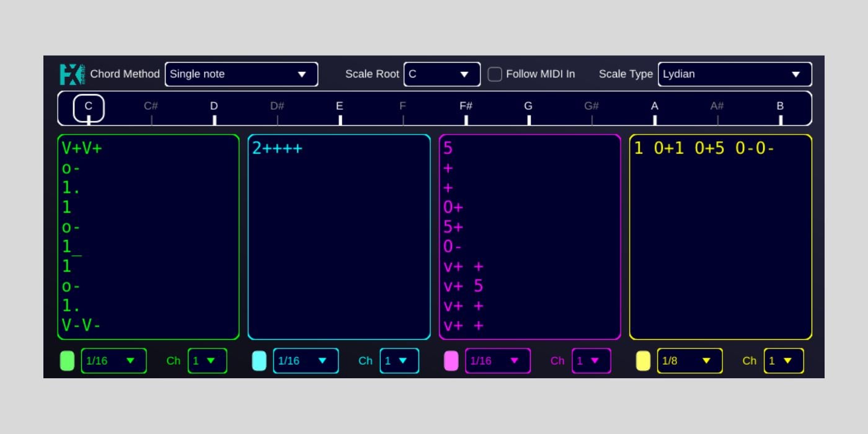Viewport: 868px width, 434px height.
Task: Click into the green pattern editor
Action: tap(149, 236)
